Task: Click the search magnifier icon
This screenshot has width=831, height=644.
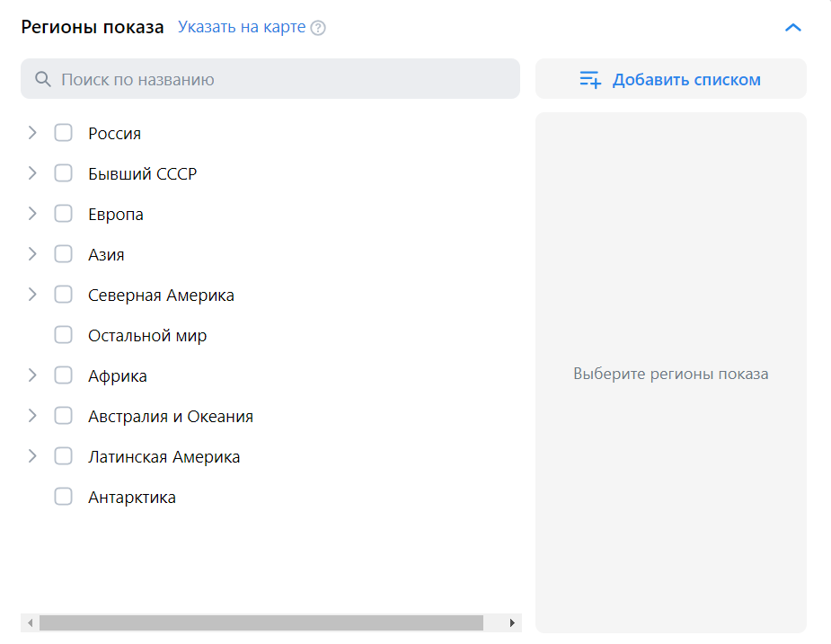Action: click(42, 79)
